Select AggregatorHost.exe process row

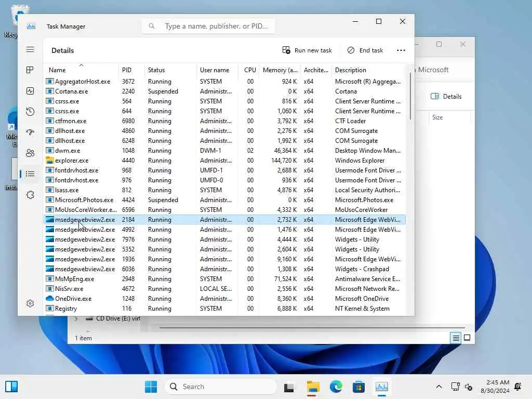(225, 82)
